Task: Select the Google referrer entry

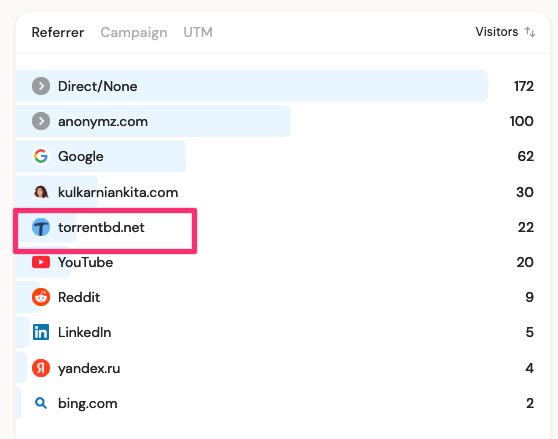Action: pyautogui.click(x=275, y=156)
